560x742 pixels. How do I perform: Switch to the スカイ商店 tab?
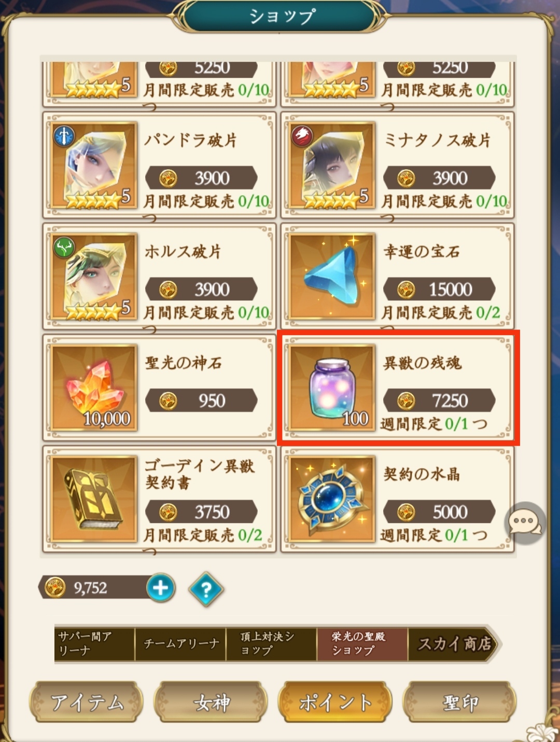pos(455,644)
